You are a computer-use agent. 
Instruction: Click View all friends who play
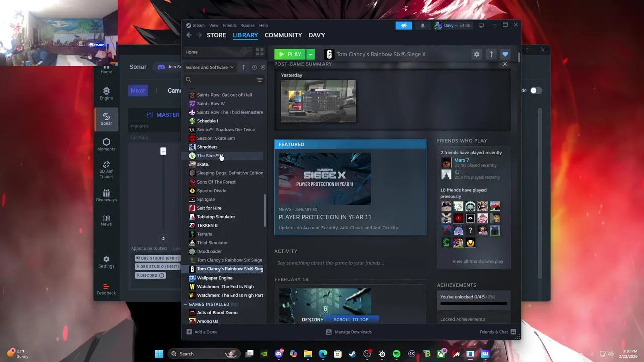pos(477,261)
